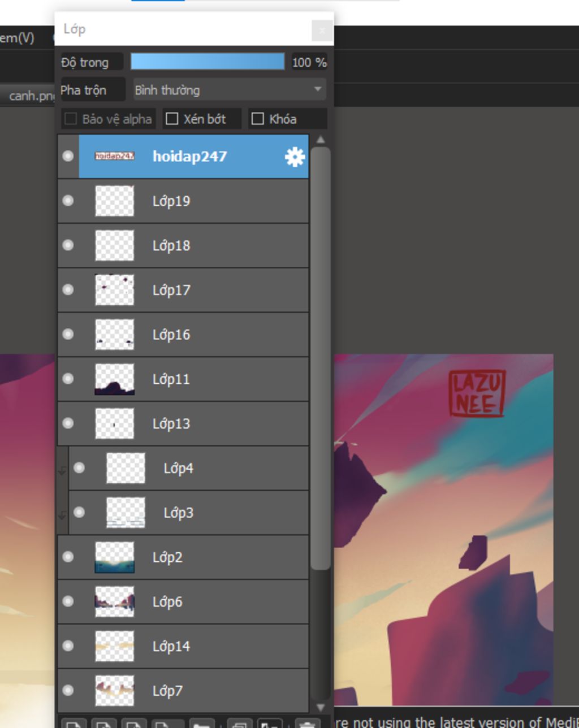Hide the Lớp7 layer
This screenshot has height=728, width=579.
tap(68, 690)
